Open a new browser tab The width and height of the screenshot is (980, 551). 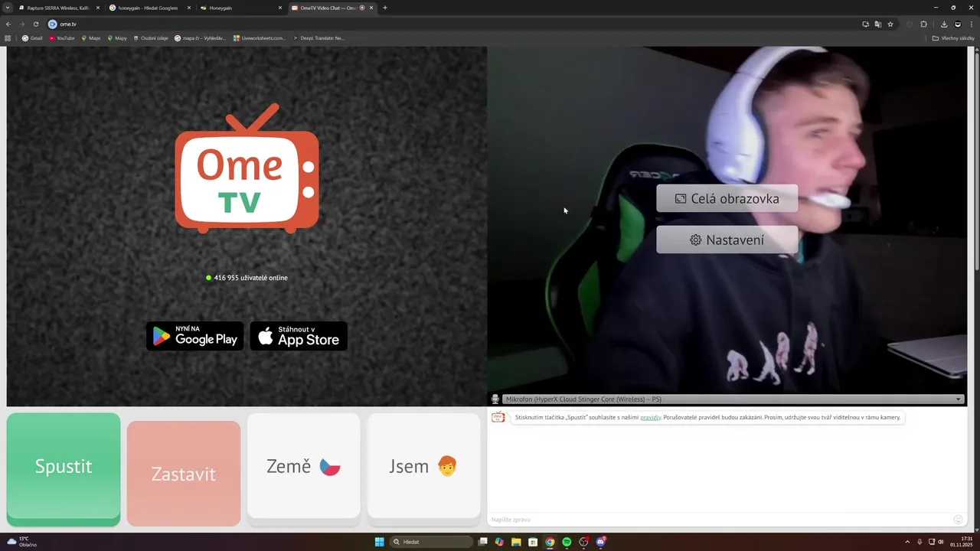(384, 8)
